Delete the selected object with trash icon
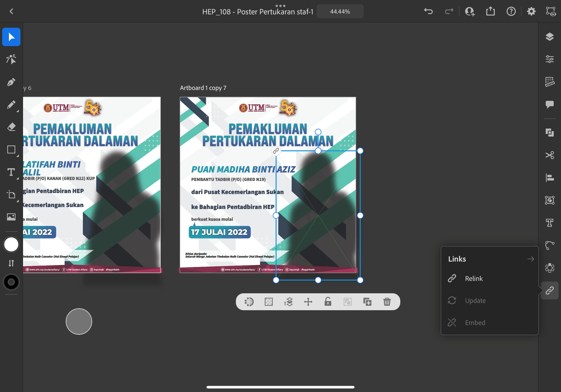 [387, 302]
